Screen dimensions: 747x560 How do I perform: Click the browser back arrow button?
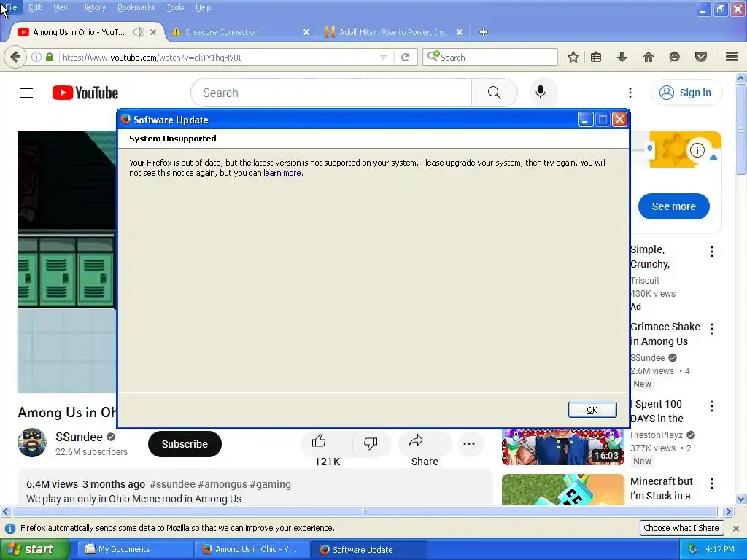pyautogui.click(x=15, y=57)
